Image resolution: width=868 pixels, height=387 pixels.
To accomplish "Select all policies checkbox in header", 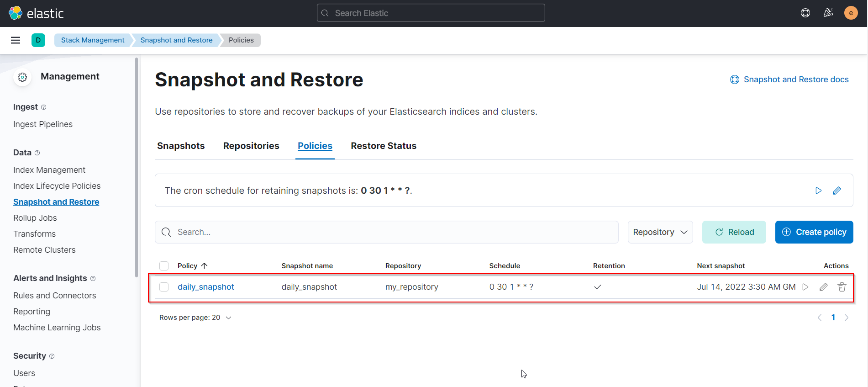I will coord(164,266).
